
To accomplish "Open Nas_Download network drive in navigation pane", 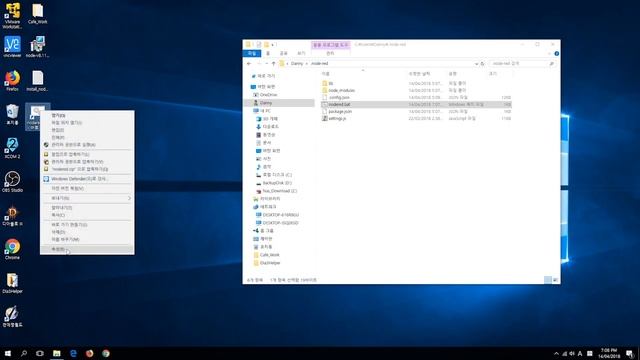I will pyautogui.click(x=280, y=191).
